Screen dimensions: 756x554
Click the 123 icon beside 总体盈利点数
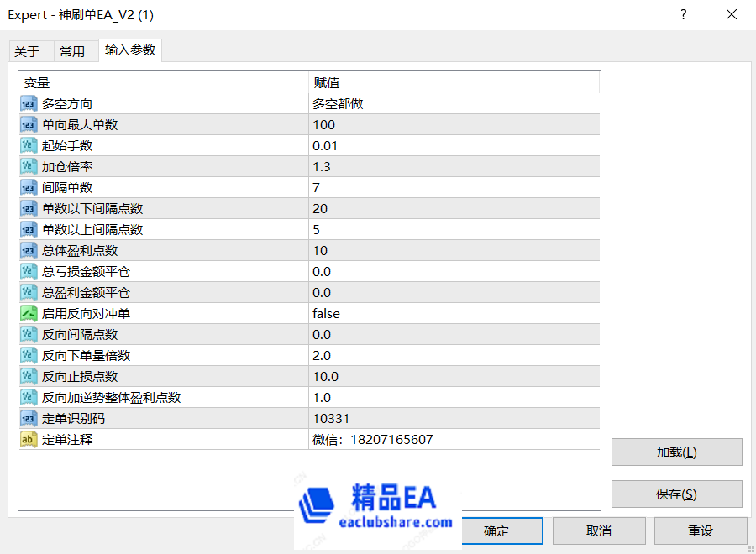click(x=28, y=250)
